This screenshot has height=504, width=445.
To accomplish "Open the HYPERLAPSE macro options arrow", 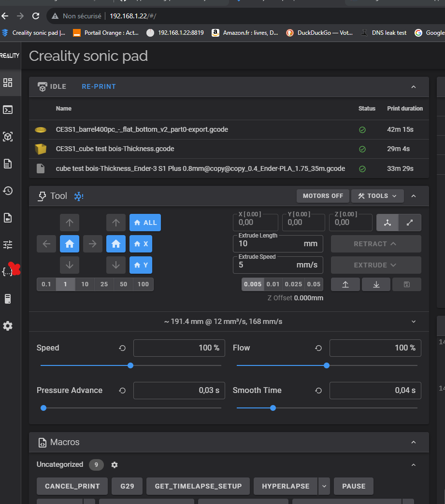I will 324,486.
